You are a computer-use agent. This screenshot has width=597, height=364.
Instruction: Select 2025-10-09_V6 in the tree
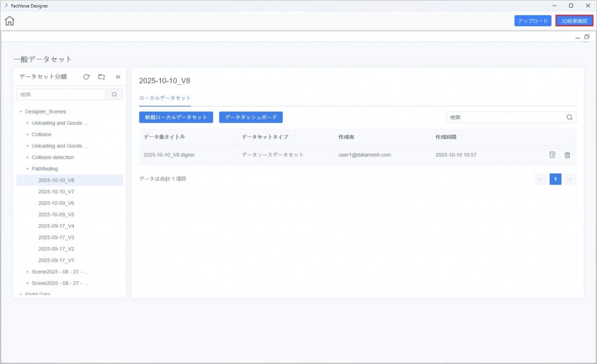coord(56,203)
